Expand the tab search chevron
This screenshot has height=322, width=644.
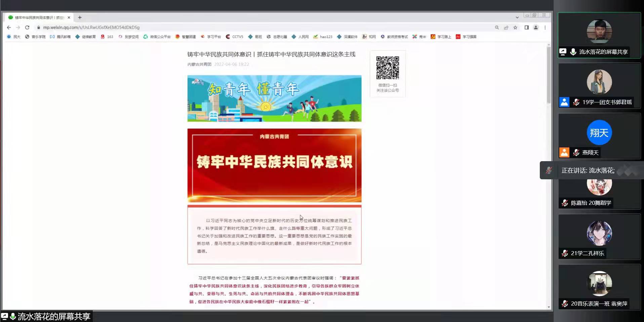(517, 17)
